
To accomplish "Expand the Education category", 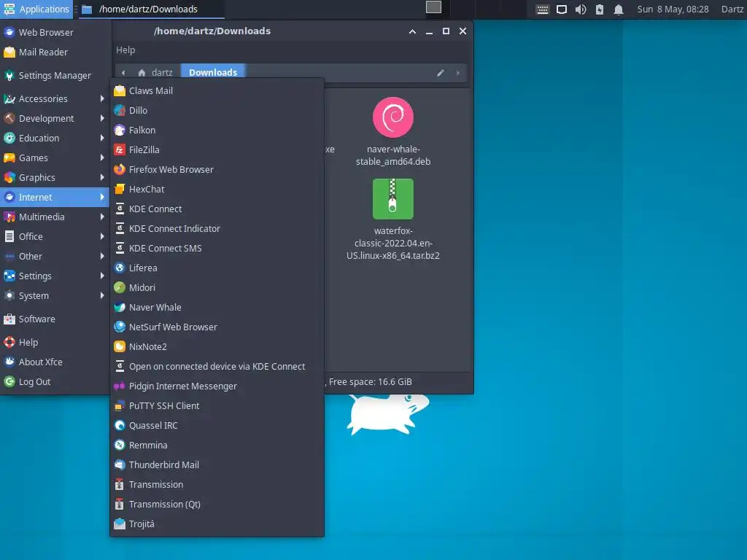I will 54,138.
